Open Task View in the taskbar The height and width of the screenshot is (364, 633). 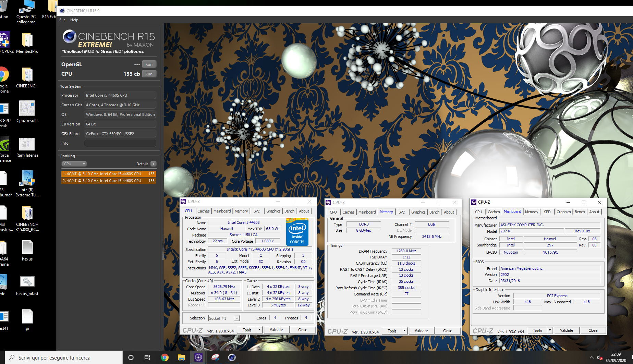[x=147, y=357]
